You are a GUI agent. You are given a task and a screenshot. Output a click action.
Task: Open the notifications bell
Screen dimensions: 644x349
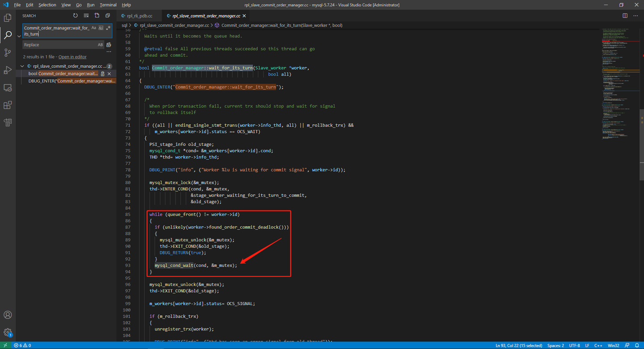(x=637, y=345)
